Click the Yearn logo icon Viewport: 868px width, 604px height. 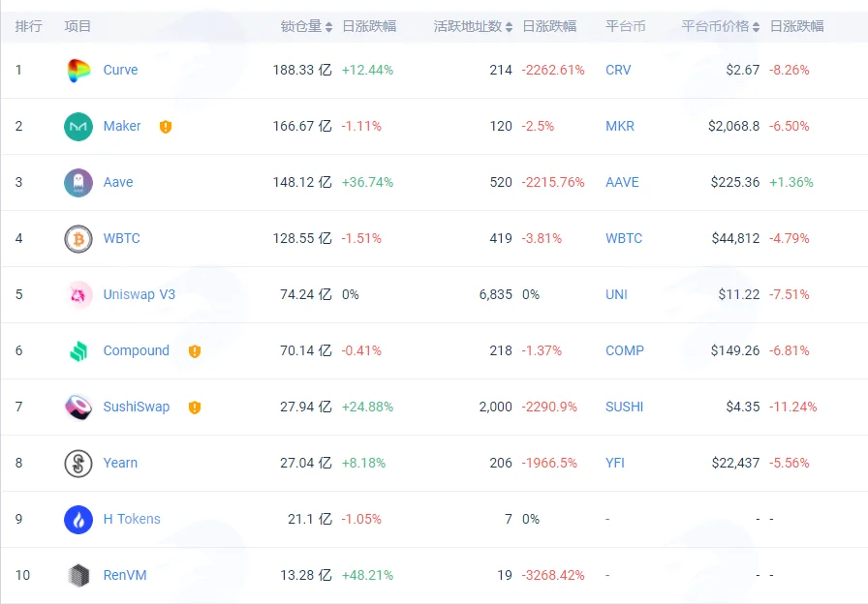tap(78, 464)
